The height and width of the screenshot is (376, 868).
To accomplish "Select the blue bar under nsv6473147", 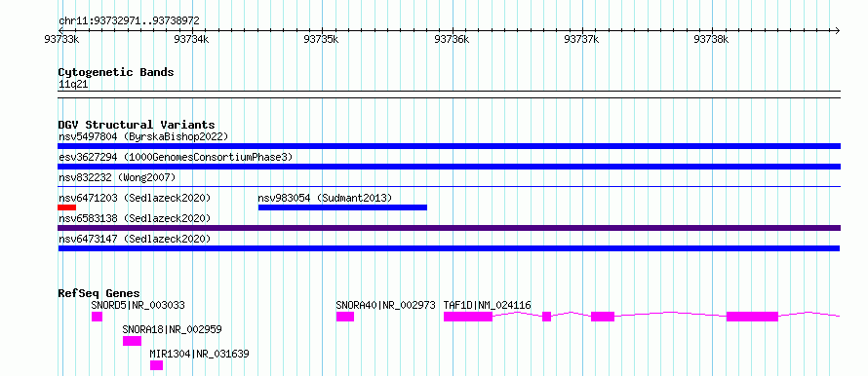I will pyautogui.click(x=449, y=248).
